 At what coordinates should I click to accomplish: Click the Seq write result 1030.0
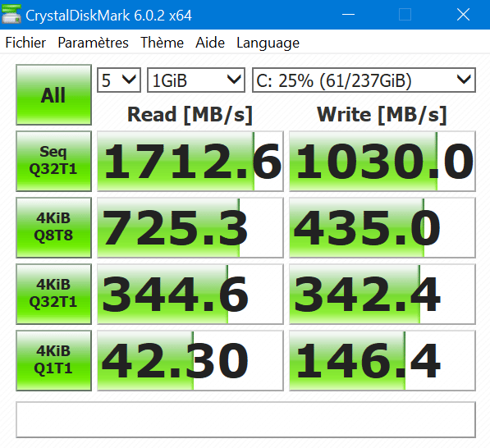(382, 161)
